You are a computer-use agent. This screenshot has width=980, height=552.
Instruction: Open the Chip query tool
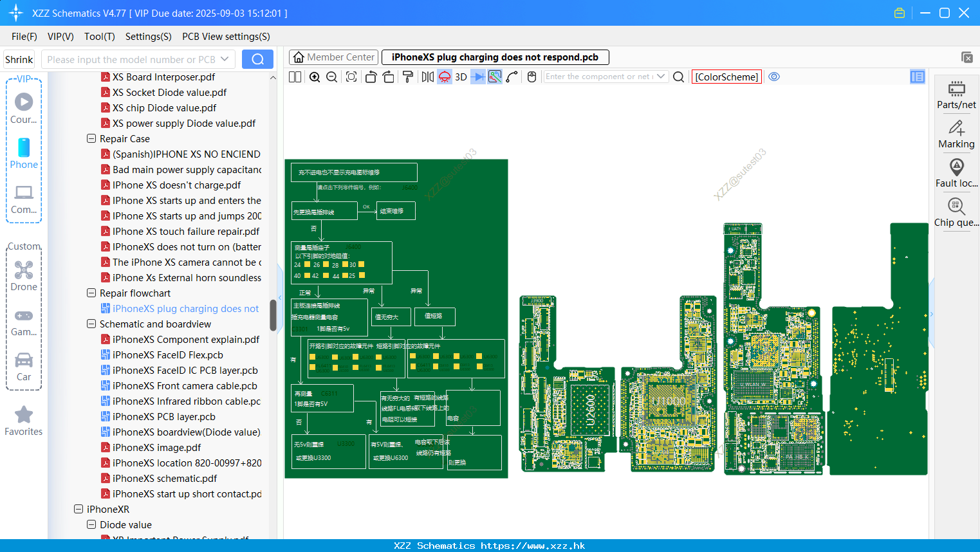[x=956, y=213]
